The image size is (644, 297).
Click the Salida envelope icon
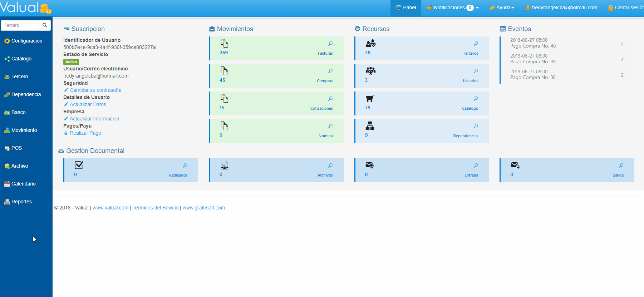[x=515, y=165]
